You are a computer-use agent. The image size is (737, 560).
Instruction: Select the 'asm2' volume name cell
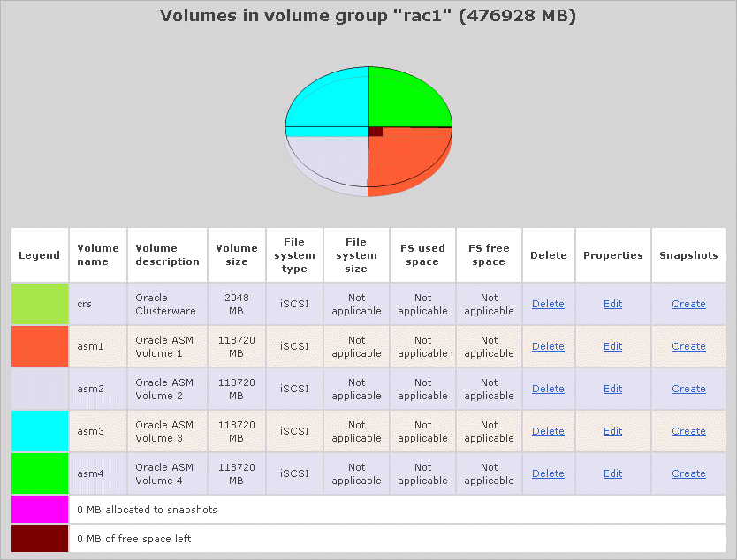pos(98,389)
